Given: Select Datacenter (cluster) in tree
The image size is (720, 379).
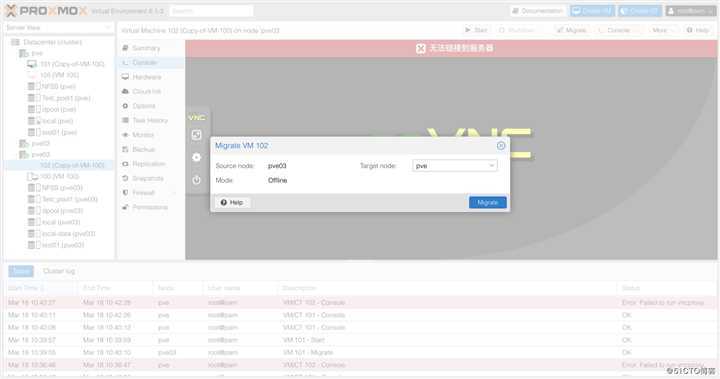Looking at the screenshot, I should coord(52,42).
